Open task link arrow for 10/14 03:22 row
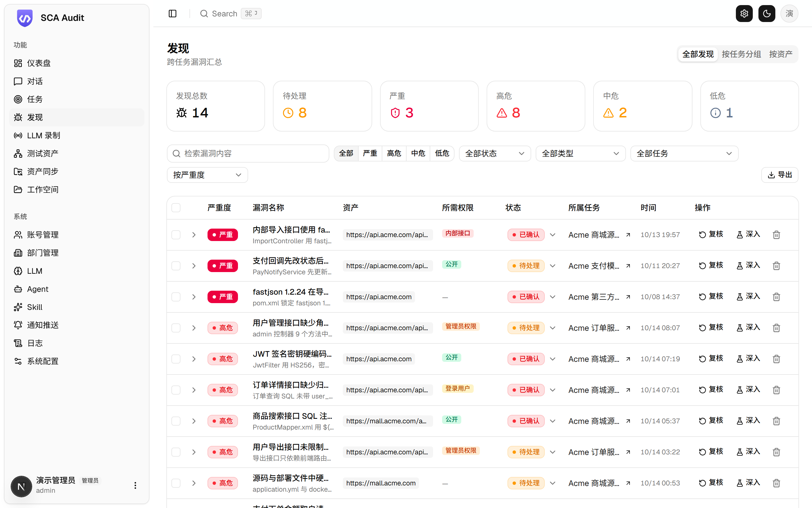Viewport: 812px width, 508px height. click(x=628, y=452)
